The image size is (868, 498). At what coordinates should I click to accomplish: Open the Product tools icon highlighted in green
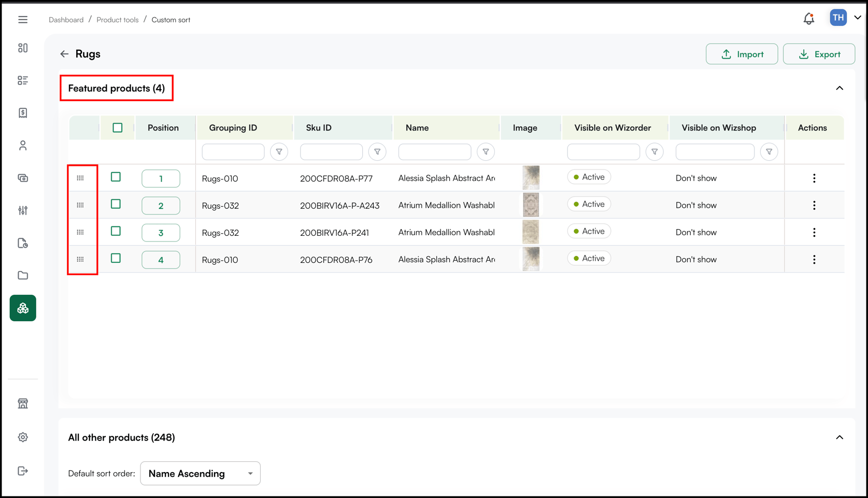click(23, 308)
